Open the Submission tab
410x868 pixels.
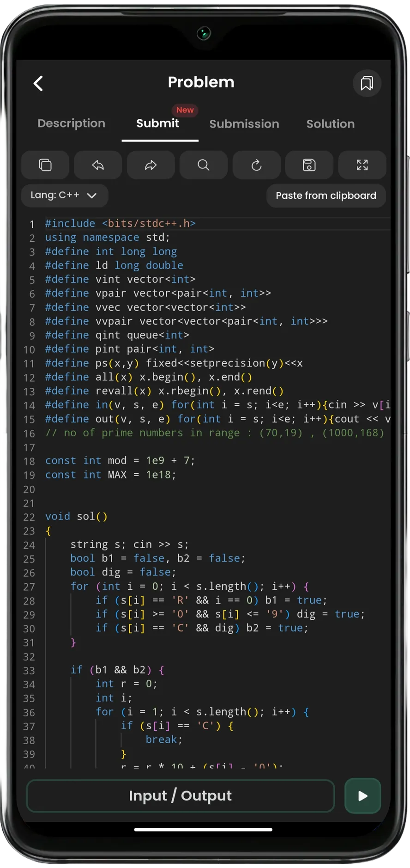244,124
